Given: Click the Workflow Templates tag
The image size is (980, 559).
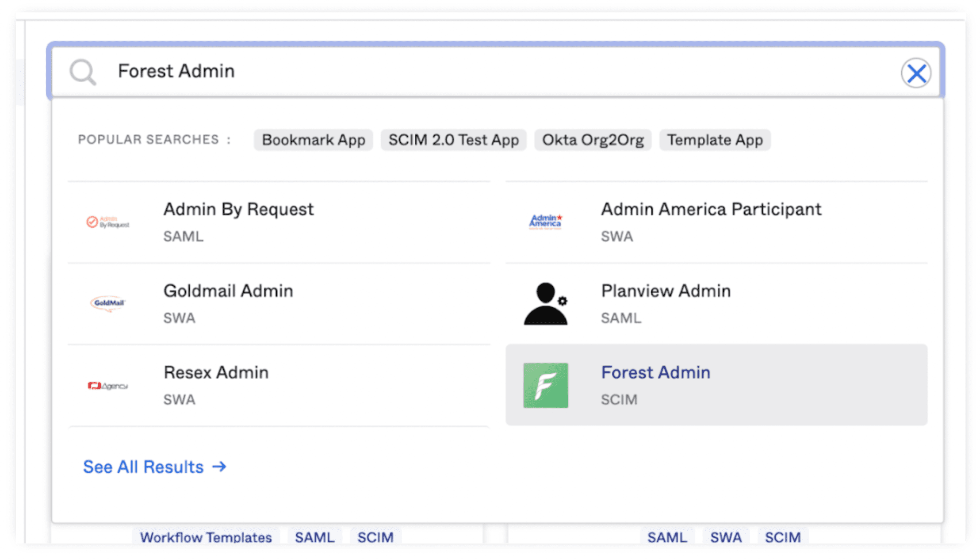Looking at the screenshot, I should click(206, 537).
